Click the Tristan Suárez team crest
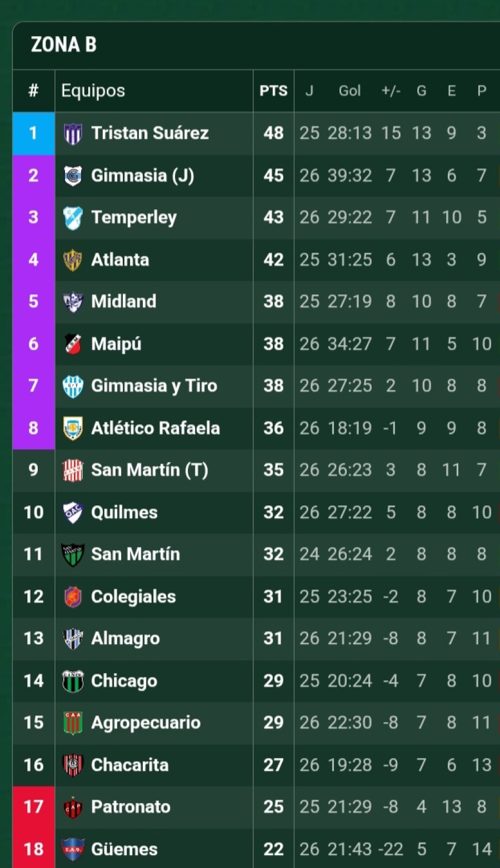 pos(73,133)
